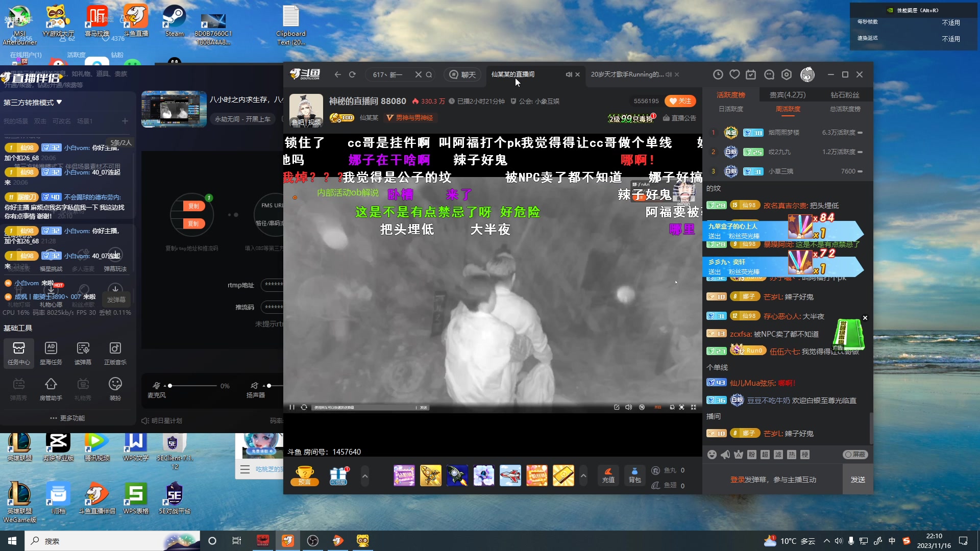
Task: Switch to 钻石粉丝 tab
Action: pos(845,95)
